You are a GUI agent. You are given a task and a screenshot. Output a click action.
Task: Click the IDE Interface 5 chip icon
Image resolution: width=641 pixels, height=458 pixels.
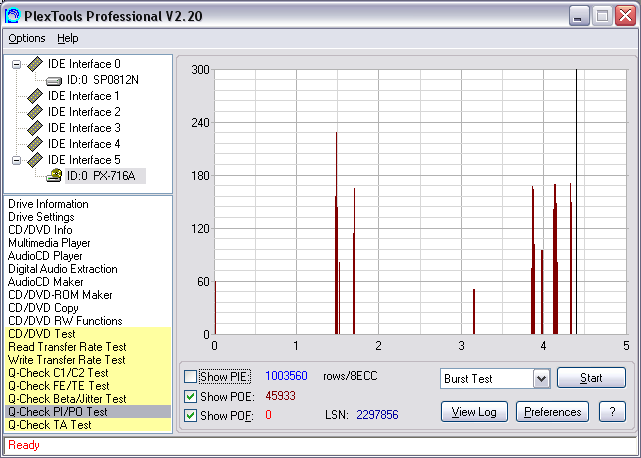point(35,159)
